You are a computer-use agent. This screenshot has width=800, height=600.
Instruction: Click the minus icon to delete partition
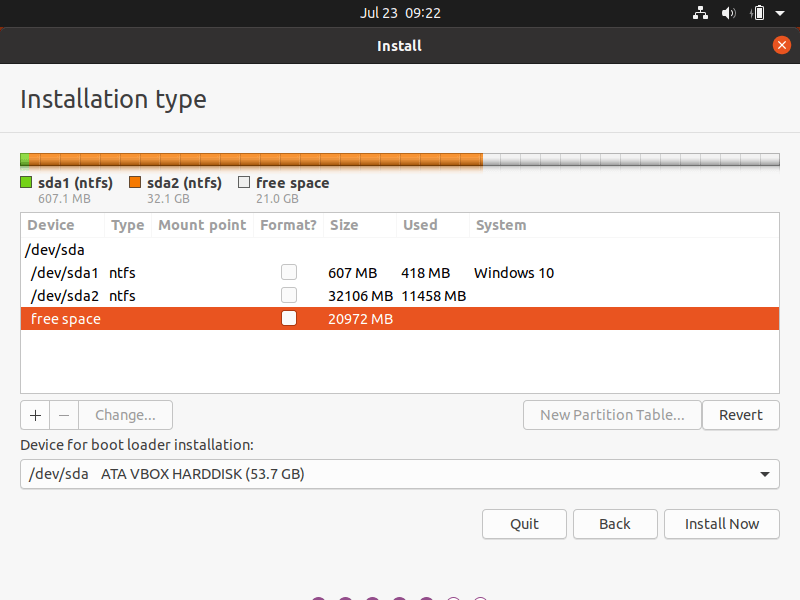pos(64,415)
